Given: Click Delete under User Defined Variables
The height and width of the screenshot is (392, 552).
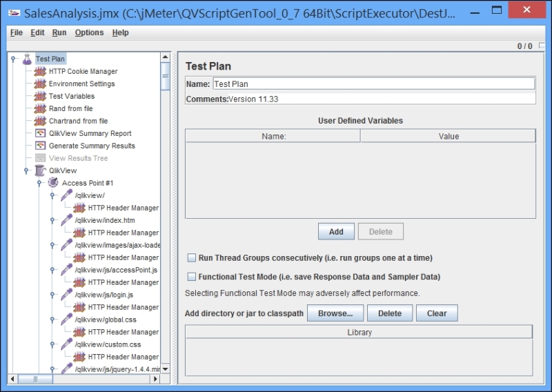Looking at the screenshot, I should pyautogui.click(x=381, y=231).
